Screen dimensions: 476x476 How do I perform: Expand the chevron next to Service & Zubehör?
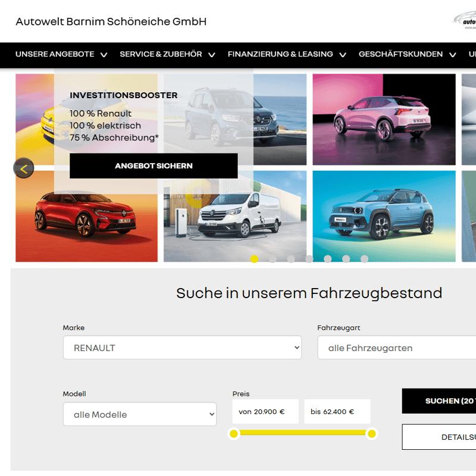pyautogui.click(x=212, y=55)
